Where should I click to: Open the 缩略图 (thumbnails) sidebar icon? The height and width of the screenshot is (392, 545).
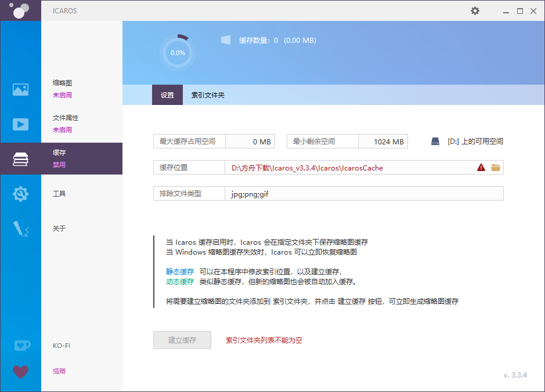[20, 90]
